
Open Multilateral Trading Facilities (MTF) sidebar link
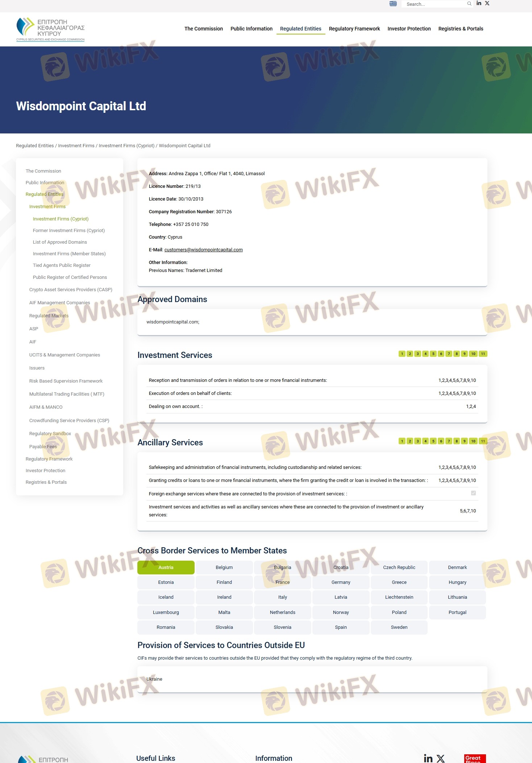[x=67, y=394]
